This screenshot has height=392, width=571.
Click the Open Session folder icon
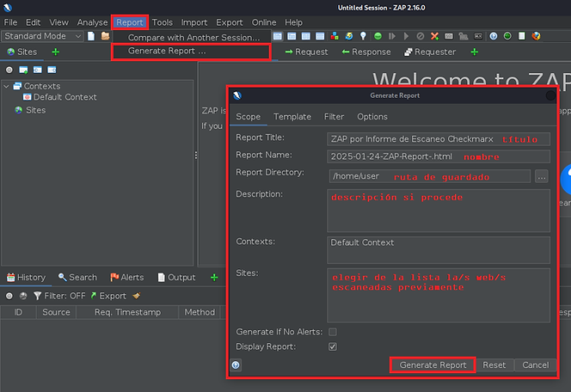click(105, 36)
